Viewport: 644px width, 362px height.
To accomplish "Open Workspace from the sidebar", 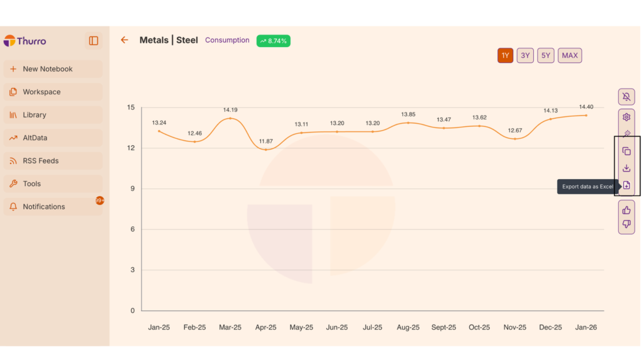I will (42, 92).
